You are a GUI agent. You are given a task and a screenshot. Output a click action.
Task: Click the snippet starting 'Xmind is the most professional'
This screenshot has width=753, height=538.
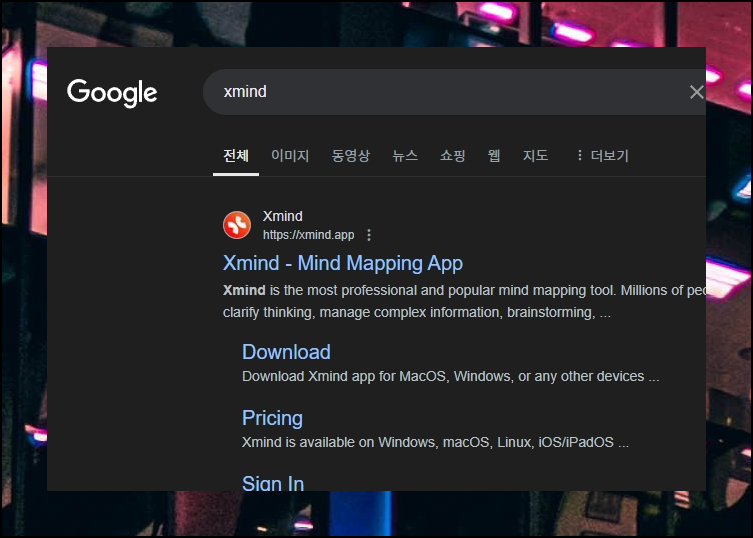[464, 301]
